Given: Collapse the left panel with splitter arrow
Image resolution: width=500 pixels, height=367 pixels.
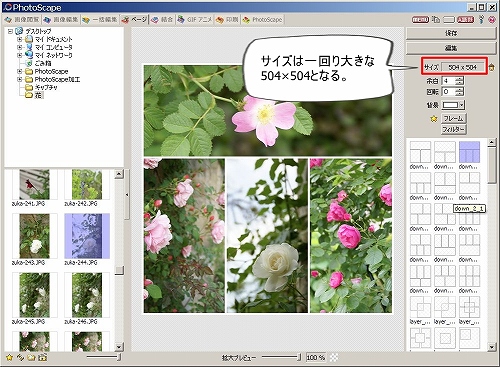Looking at the screenshot, I should pos(127,195).
